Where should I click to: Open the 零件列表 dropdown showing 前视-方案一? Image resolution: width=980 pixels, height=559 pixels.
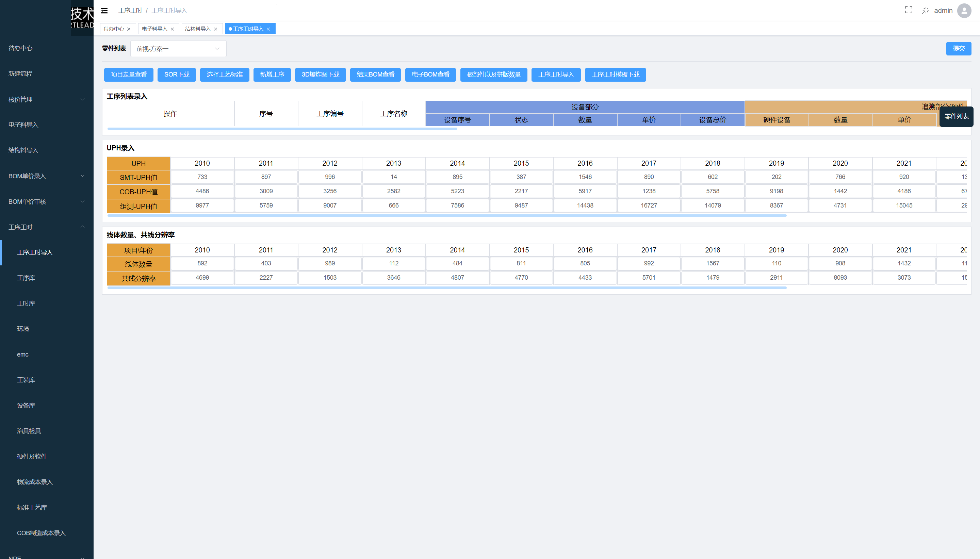click(178, 49)
